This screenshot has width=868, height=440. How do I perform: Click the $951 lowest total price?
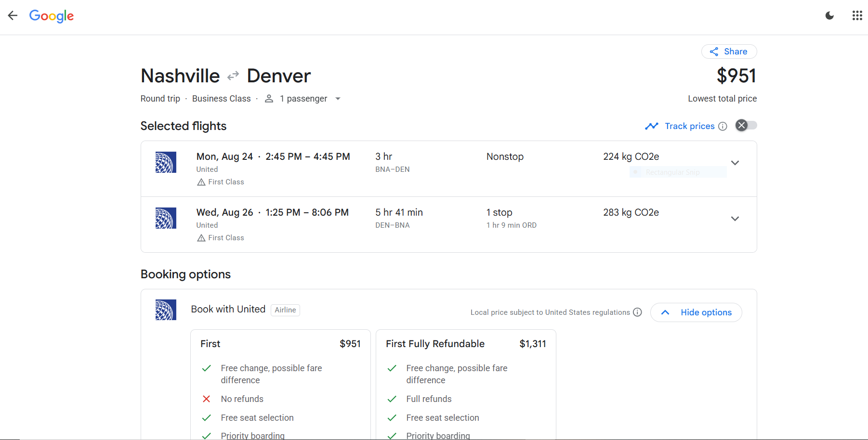tap(736, 76)
